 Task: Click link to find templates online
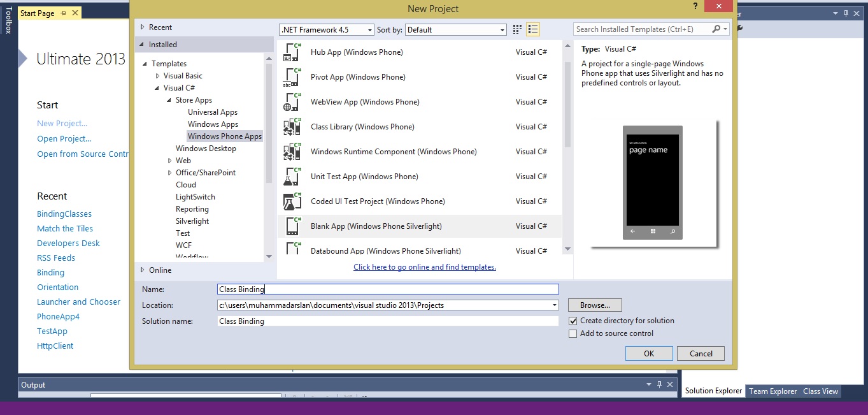tap(425, 267)
